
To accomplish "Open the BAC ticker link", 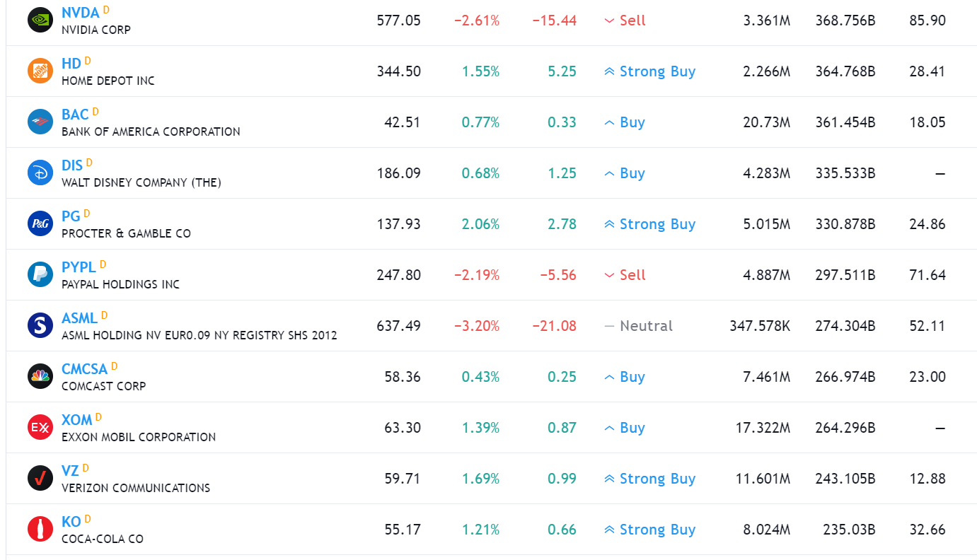I will 75,115.
